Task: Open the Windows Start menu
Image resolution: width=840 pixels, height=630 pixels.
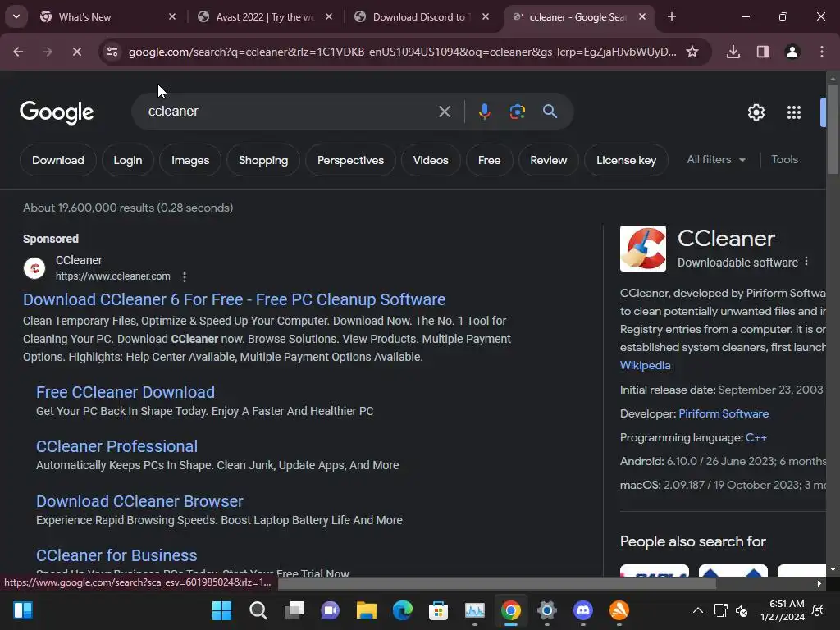Action: coord(221,610)
